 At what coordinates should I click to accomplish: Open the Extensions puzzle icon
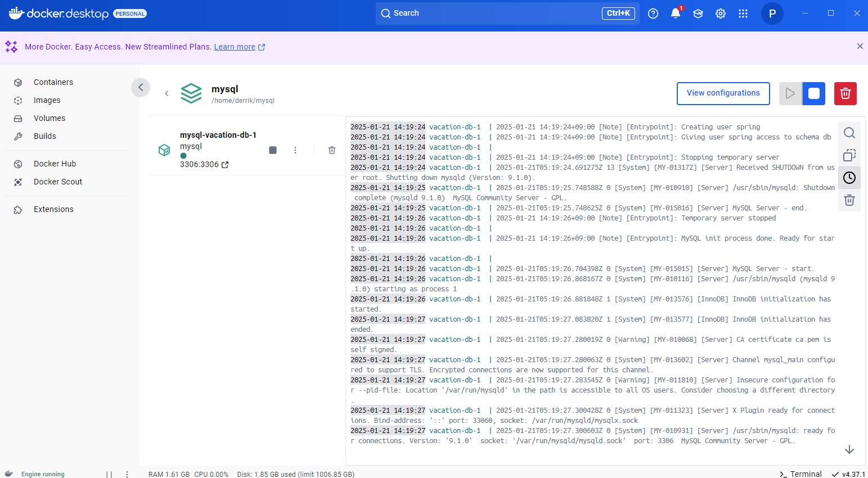[x=18, y=209]
